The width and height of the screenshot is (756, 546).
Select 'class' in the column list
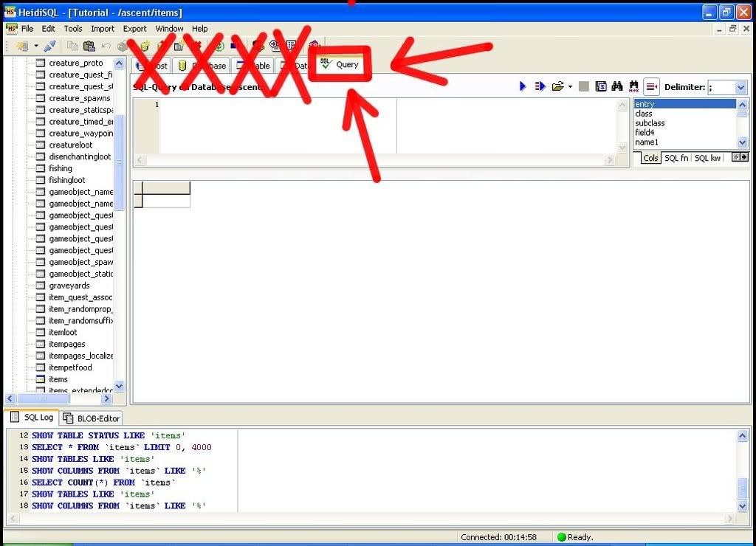coord(684,114)
